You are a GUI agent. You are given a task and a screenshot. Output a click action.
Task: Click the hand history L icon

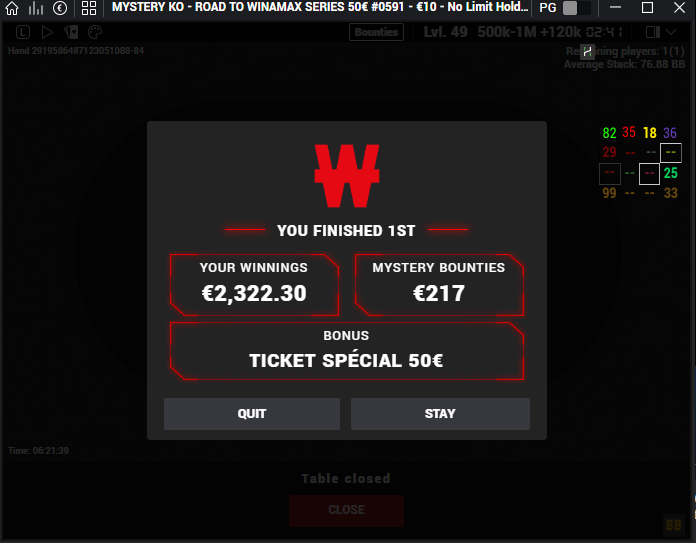pyautogui.click(x=23, y=32)
